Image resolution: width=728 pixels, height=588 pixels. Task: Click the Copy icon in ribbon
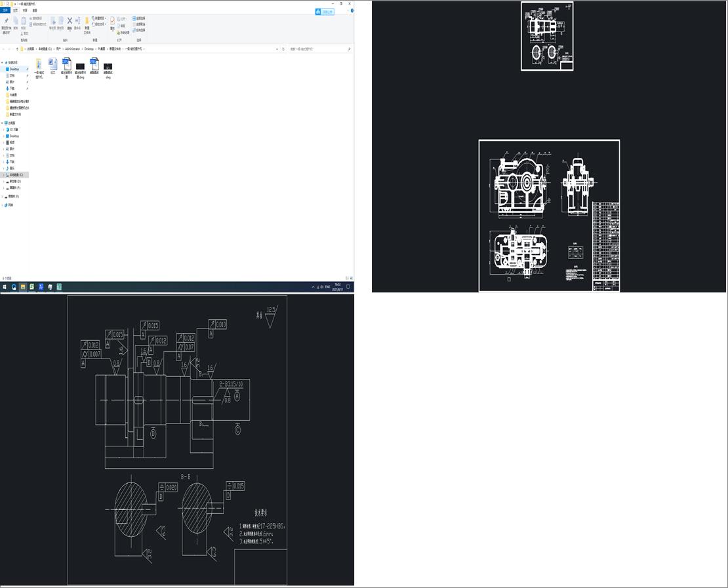point(15,21)
